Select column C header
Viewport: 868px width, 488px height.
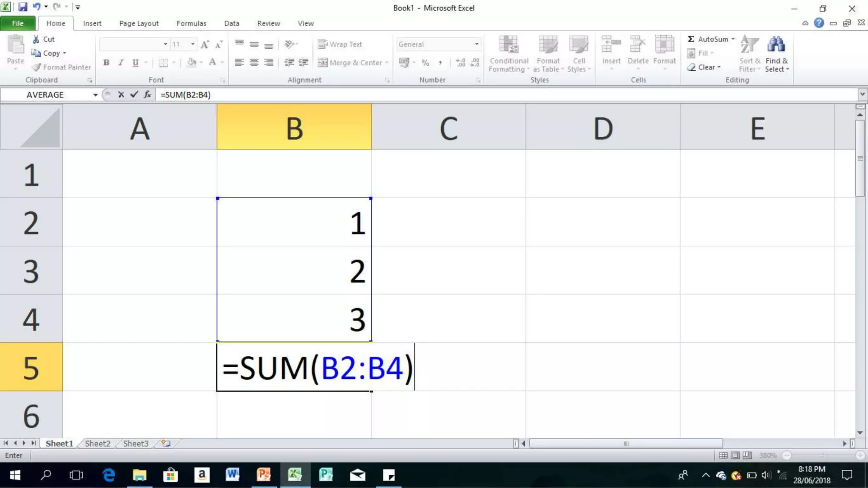[x=448, y=127]
